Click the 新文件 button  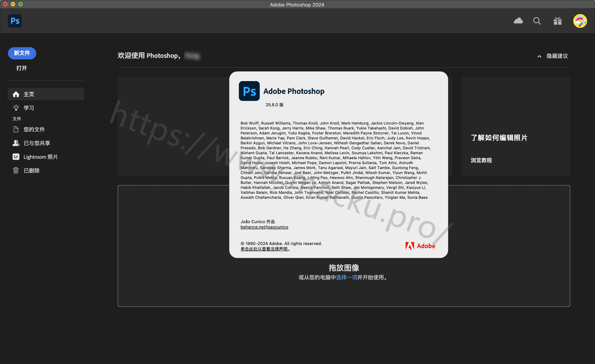[x=22, y=53]
